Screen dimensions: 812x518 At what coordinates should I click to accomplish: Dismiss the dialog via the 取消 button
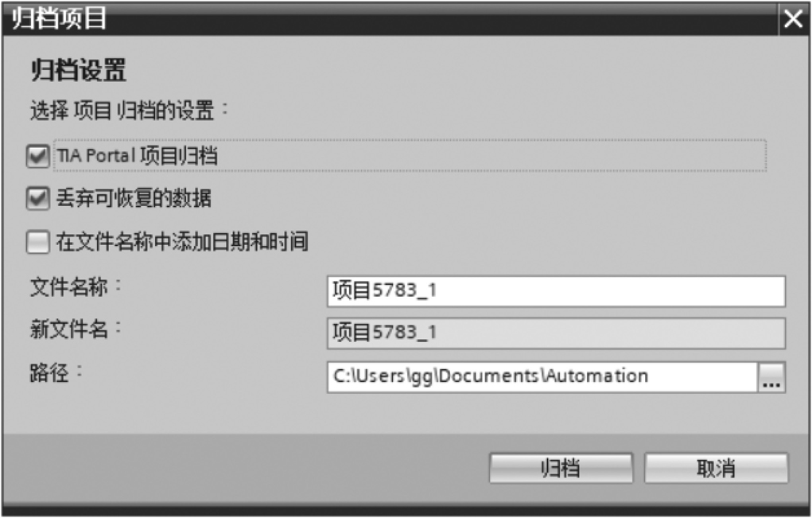tap(717, 469)
